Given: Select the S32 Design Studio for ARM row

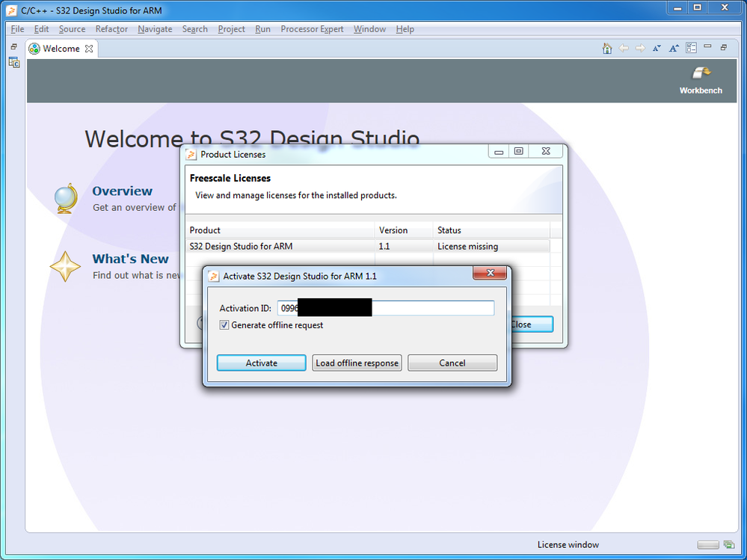Looking at the screenshot, I should 367,246.
